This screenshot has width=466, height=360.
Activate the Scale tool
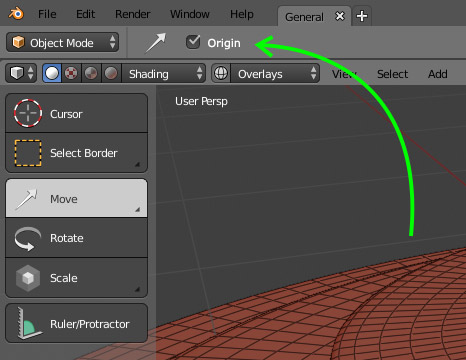(x=76, y=278)
